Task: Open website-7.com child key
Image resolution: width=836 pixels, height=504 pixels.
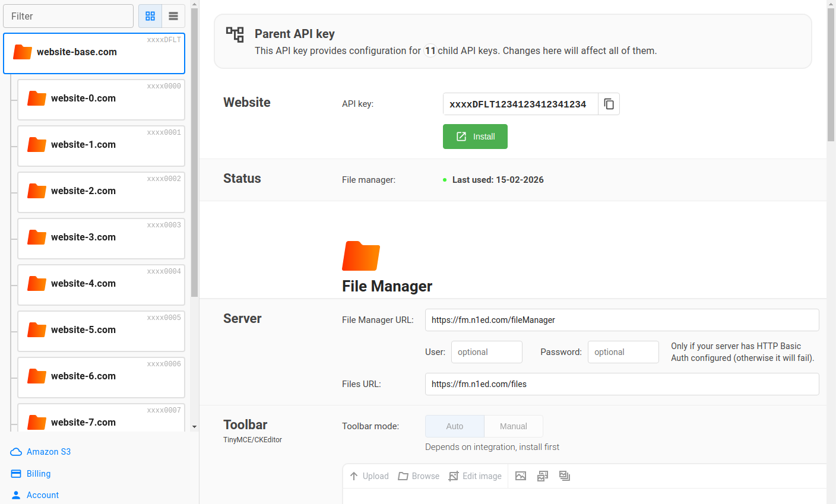Action: tap(101, 422)
